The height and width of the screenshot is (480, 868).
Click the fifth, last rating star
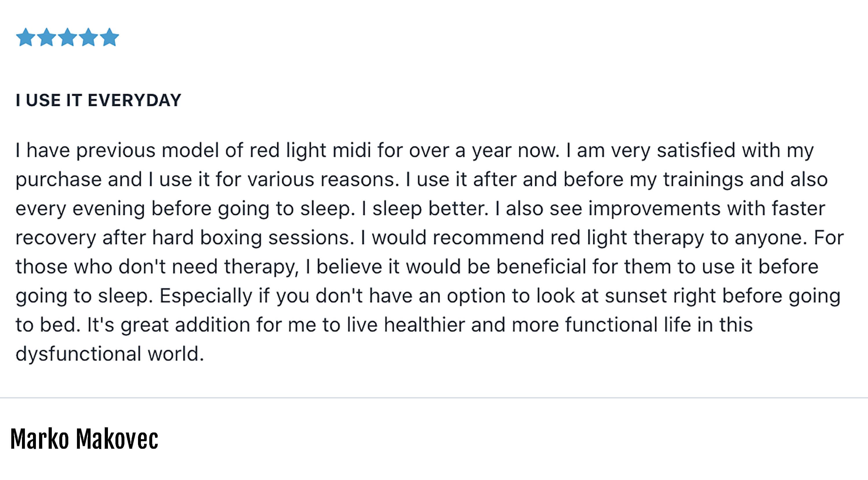click(109, 37)
